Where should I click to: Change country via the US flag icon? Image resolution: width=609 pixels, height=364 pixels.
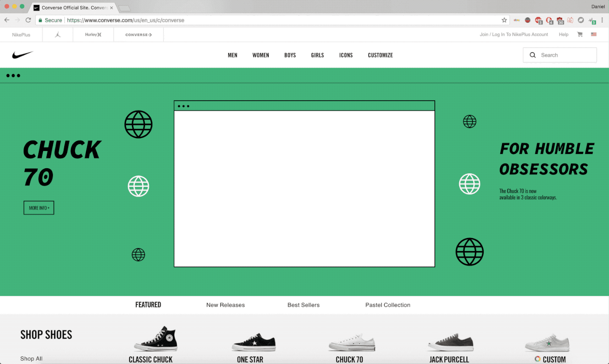(594, 34)
